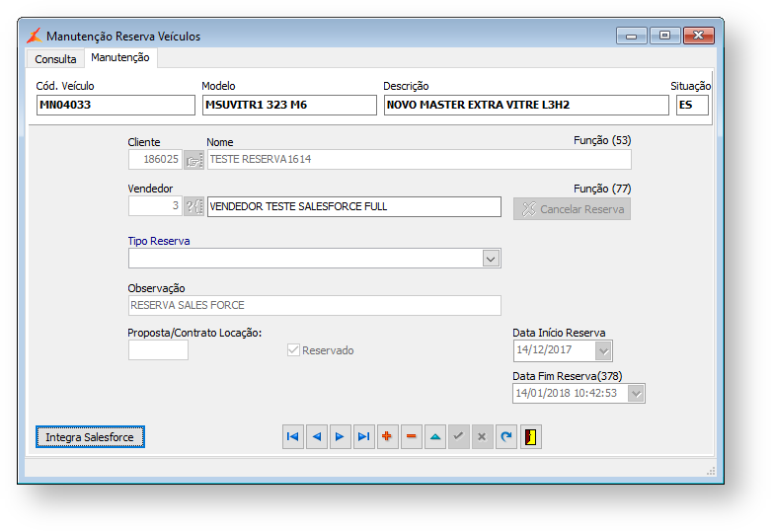This screenshot has width=772, height=532.
Task: Delete record with minus icon
Action: pyautogui.click(x=411, y=436)
